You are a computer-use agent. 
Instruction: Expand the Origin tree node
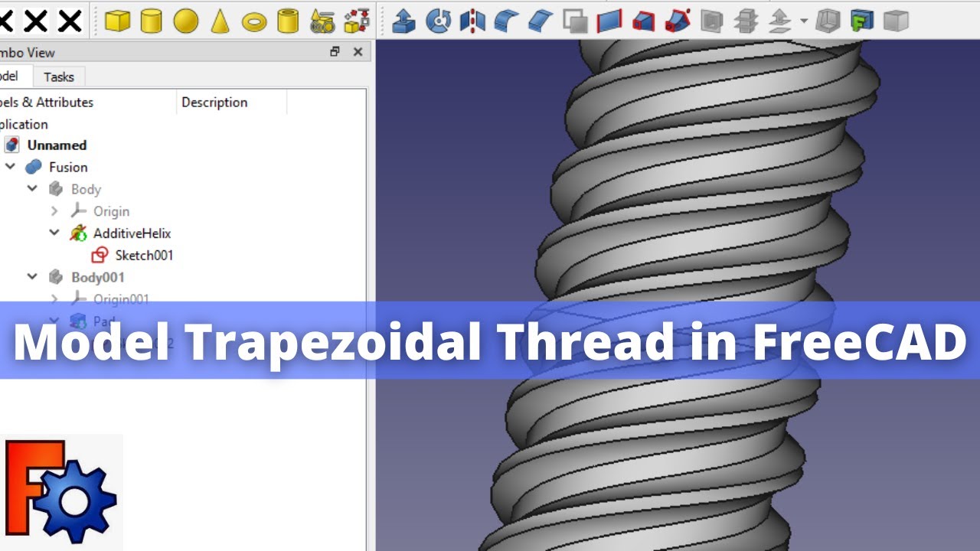54,210
